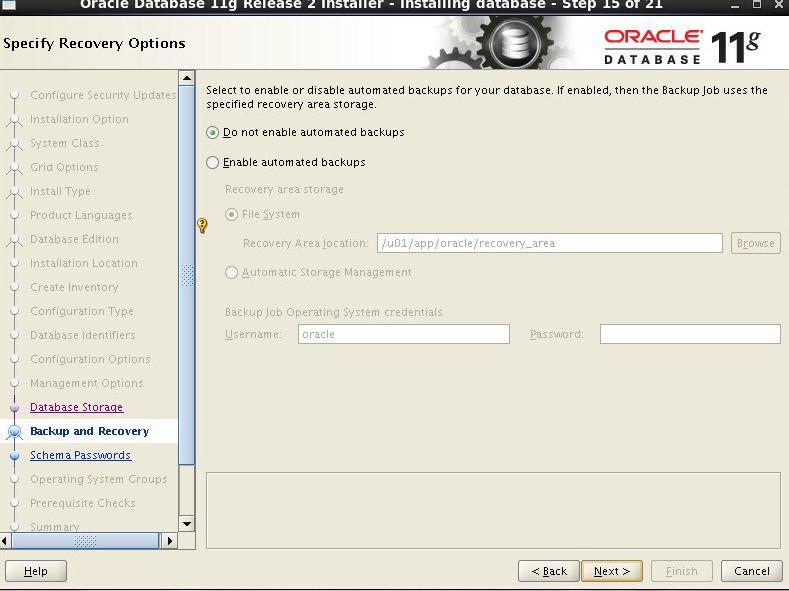Click Database Identifiers step text
The height and width of the screenshot is (591, 789).
coord(83,335)
